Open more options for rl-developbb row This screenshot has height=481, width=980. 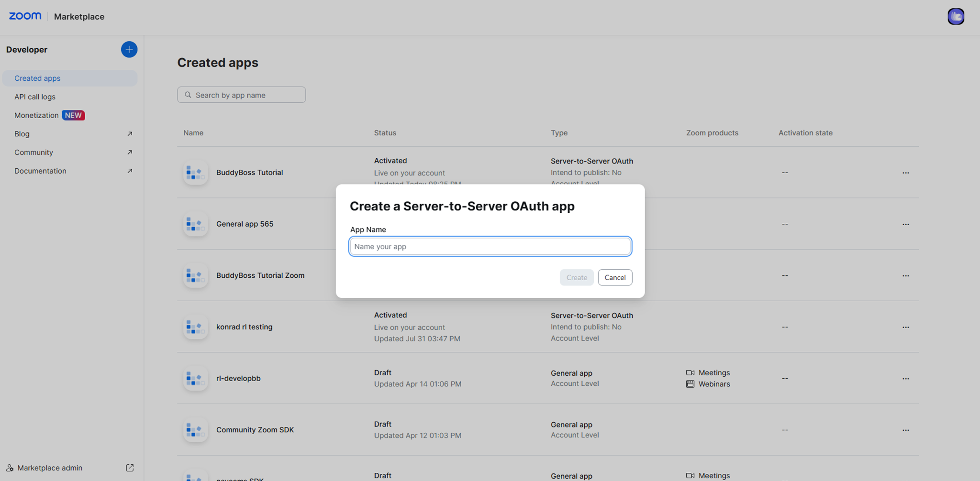coord(905,378)
